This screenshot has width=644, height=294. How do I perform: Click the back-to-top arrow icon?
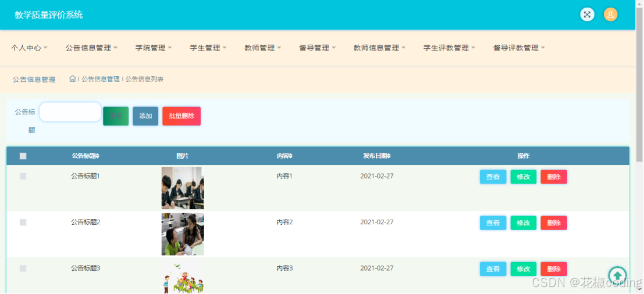click(617, 276)
